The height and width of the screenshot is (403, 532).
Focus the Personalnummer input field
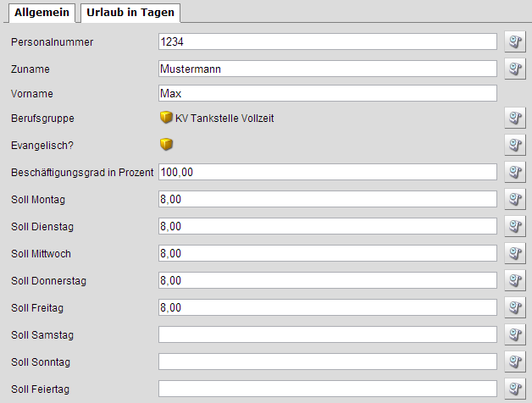(327, 41)
